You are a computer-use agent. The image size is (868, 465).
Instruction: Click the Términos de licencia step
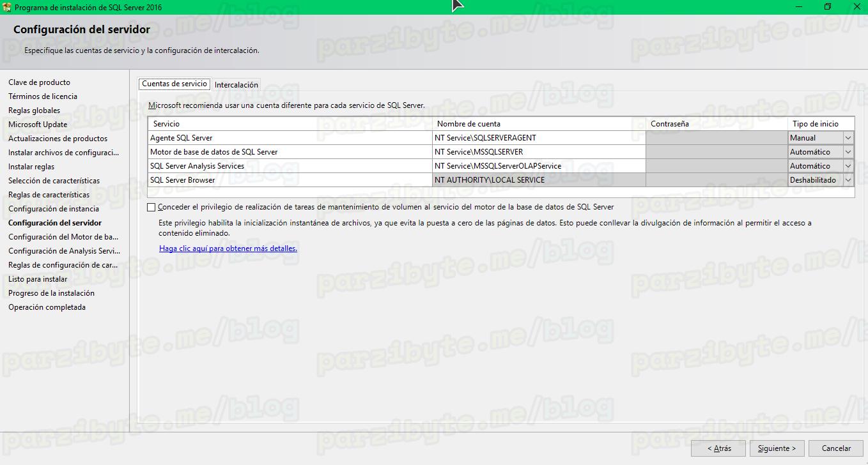43,96
